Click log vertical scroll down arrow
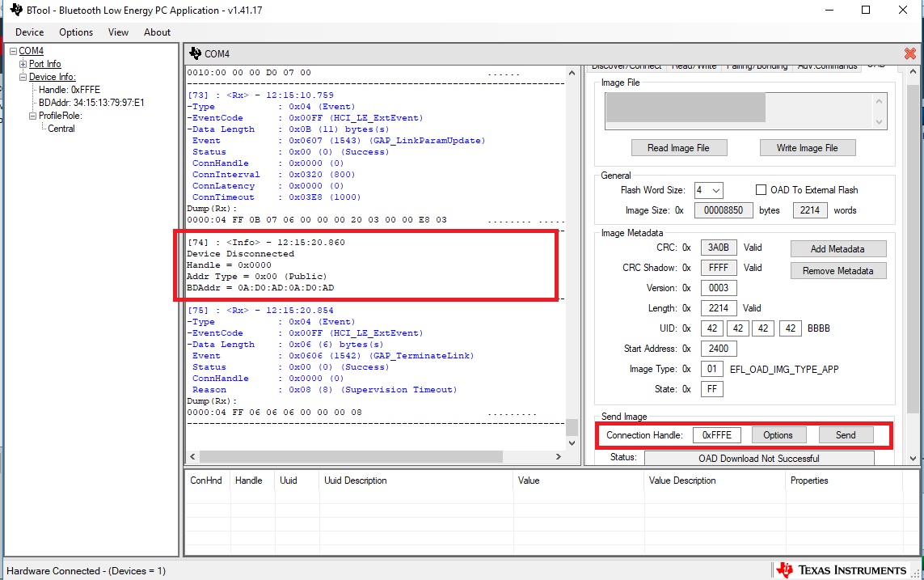Image resolution: width=924 pixels, height=580 pixels. point(572,442)
